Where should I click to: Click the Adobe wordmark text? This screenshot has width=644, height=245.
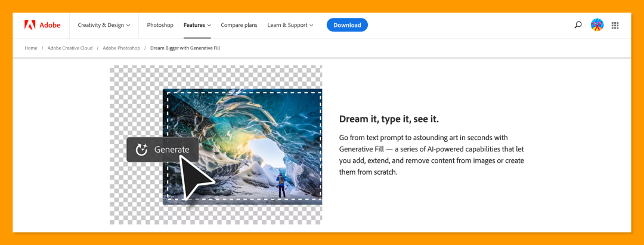(x=49, y=25)
